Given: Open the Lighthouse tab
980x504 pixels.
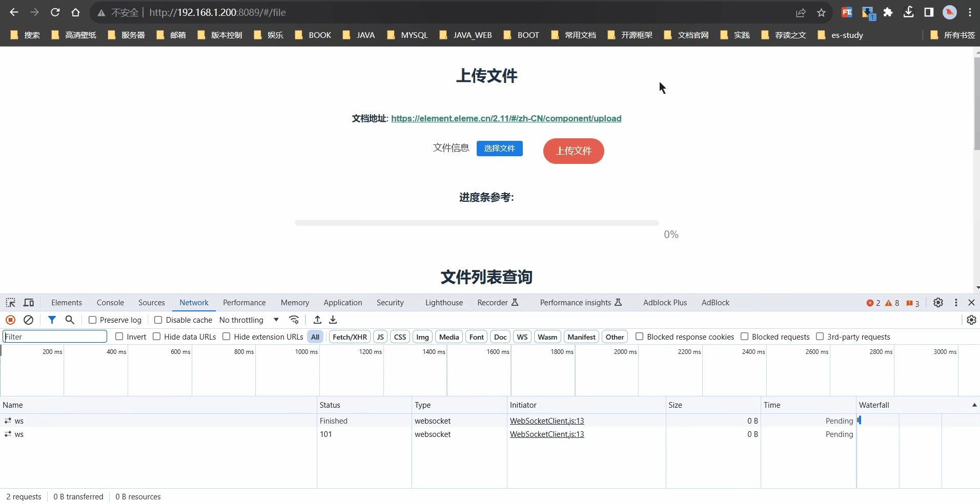Looking at the screenshot, I should (x=444, y=303).
